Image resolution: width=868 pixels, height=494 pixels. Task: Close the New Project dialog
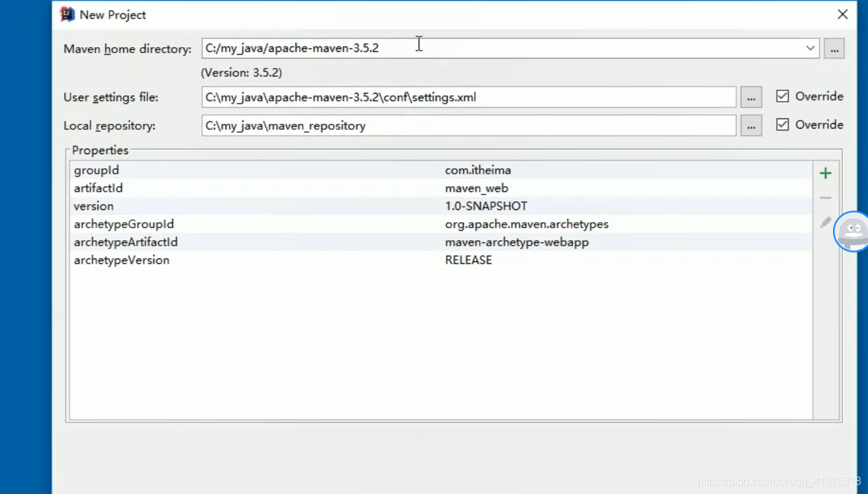[x=842, y=14]
